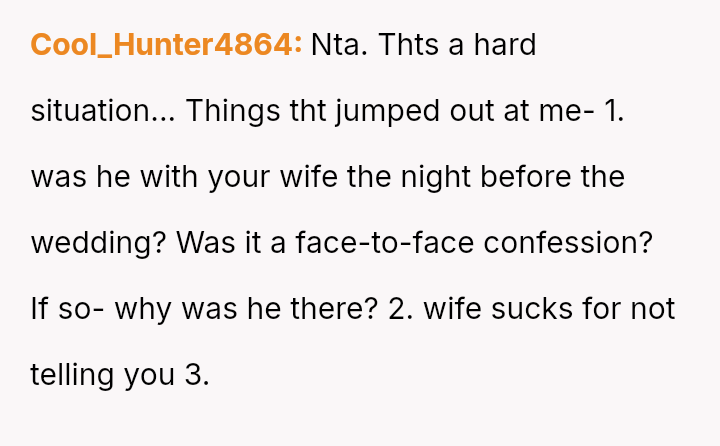Click the phrase "night before the"

coord(514,177)
